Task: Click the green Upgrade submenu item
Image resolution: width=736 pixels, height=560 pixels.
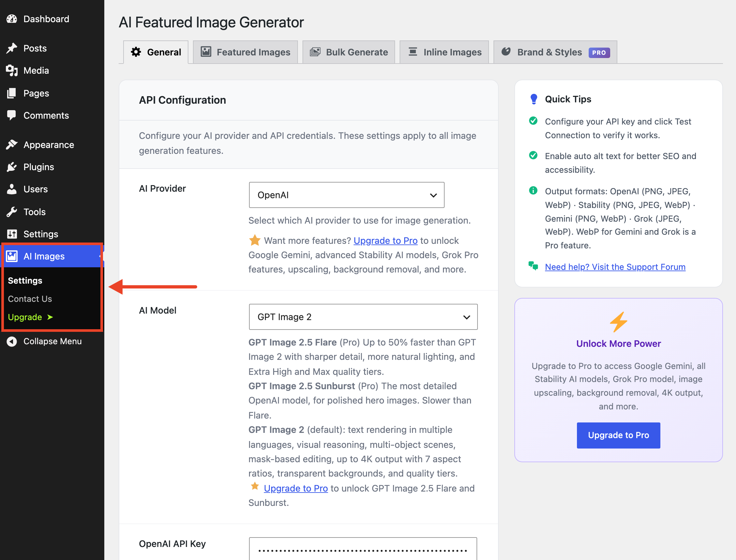Action: pyautogui.click(x=30, y=317)
